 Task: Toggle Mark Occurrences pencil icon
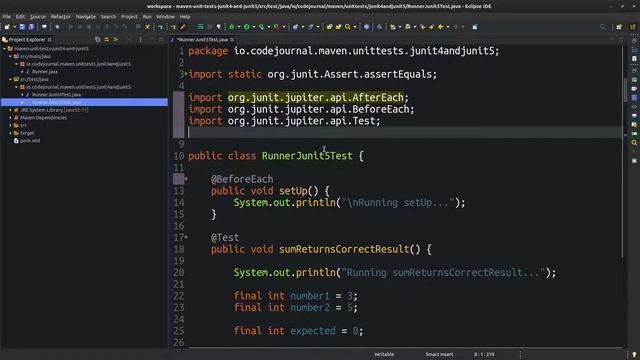(183, 27)
